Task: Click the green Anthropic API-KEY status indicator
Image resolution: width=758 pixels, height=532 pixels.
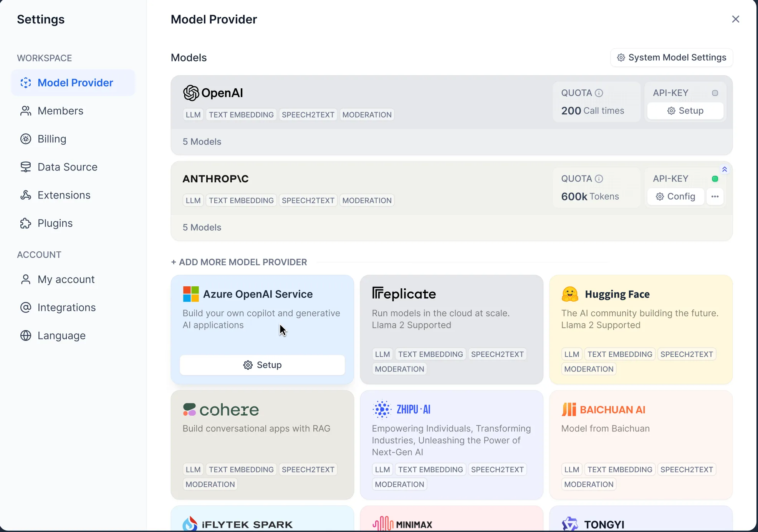Action: [715, 178]
